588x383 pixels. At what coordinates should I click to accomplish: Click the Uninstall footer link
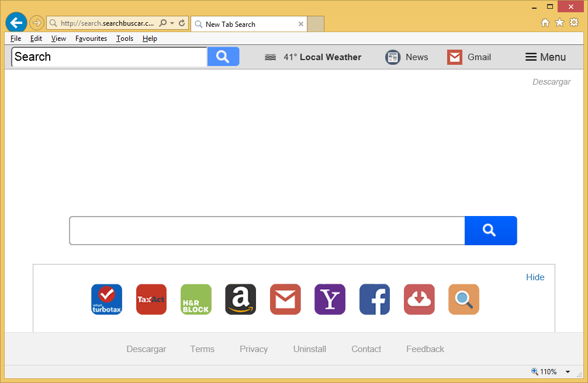(310, 349)
